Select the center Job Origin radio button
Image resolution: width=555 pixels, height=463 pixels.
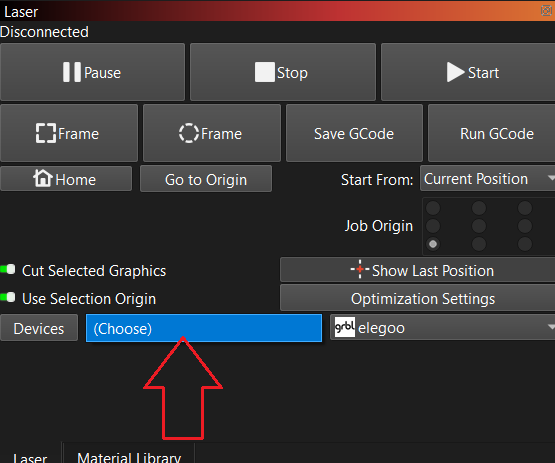click(x=479, y=226)
